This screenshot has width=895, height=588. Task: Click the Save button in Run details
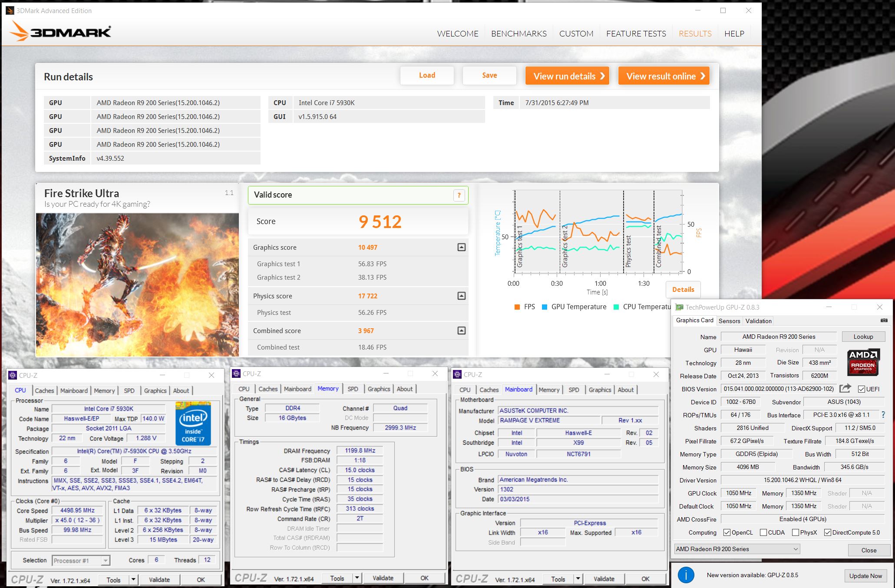(x=489, y=75)
